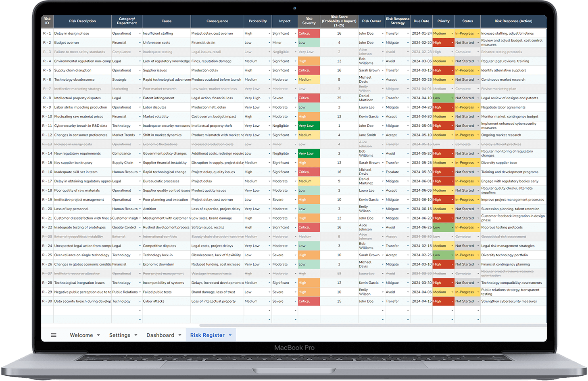
Task: Click the In-Progress status cell for R-19
Action: tap(466, 199)
